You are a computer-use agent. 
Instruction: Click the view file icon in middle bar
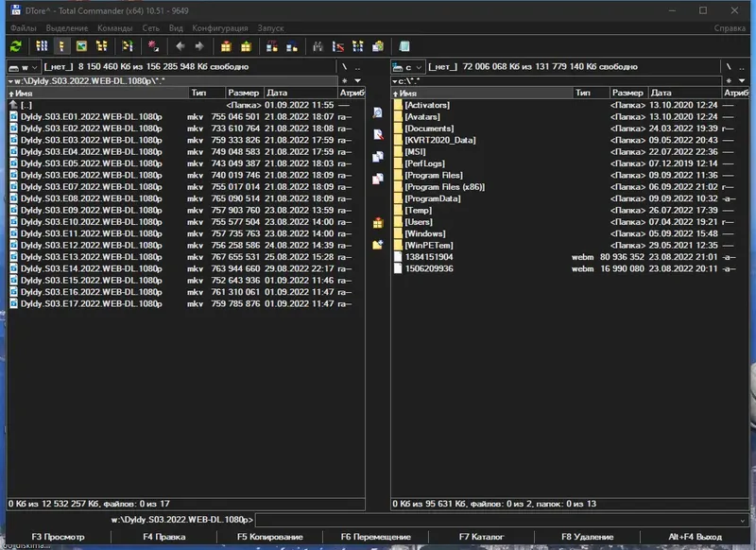coord(378,112)
